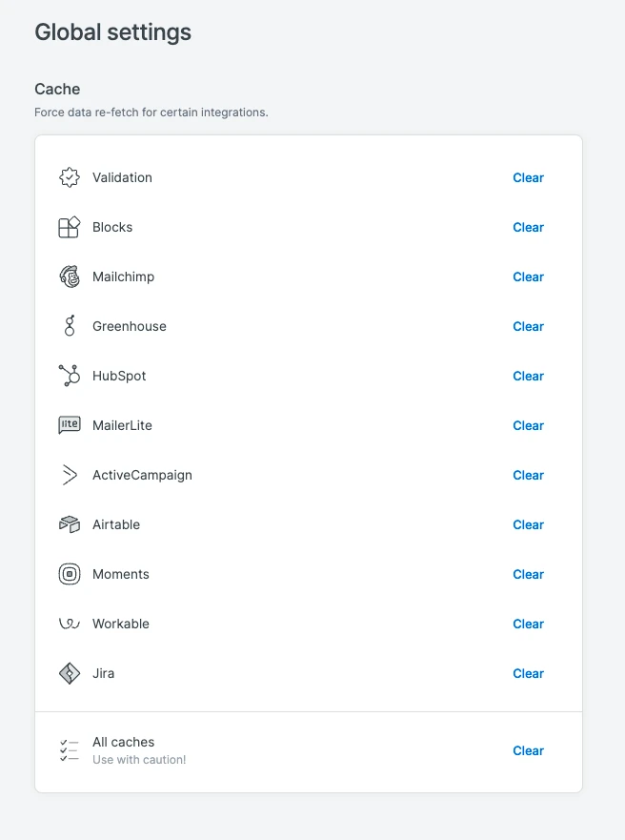Click the Airtable box icon
The width and height of the screenshot is (625, 840).
click(70, 524)
